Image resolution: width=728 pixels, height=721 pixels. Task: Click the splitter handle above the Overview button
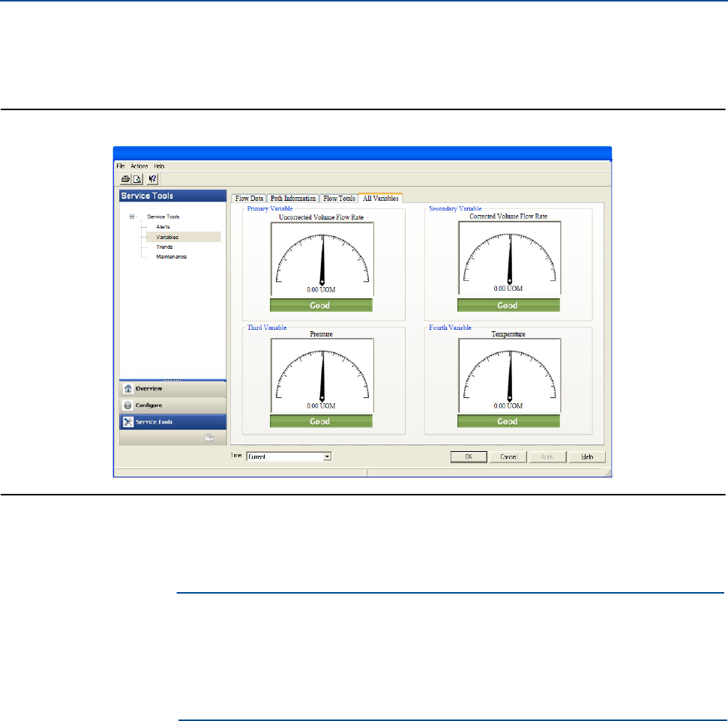(x=172, y=380)
